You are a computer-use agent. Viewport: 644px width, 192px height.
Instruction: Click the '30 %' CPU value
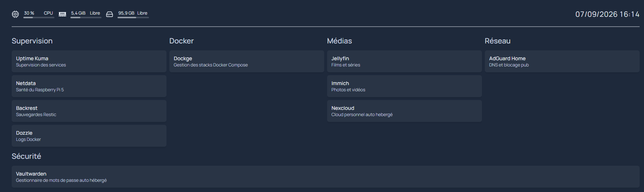click(29, 13)
